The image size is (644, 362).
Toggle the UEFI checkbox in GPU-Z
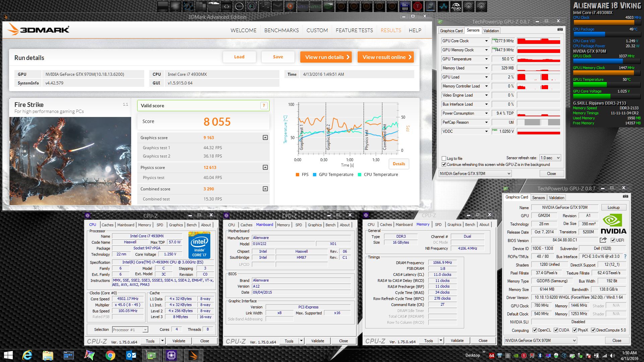click(613, 240)
